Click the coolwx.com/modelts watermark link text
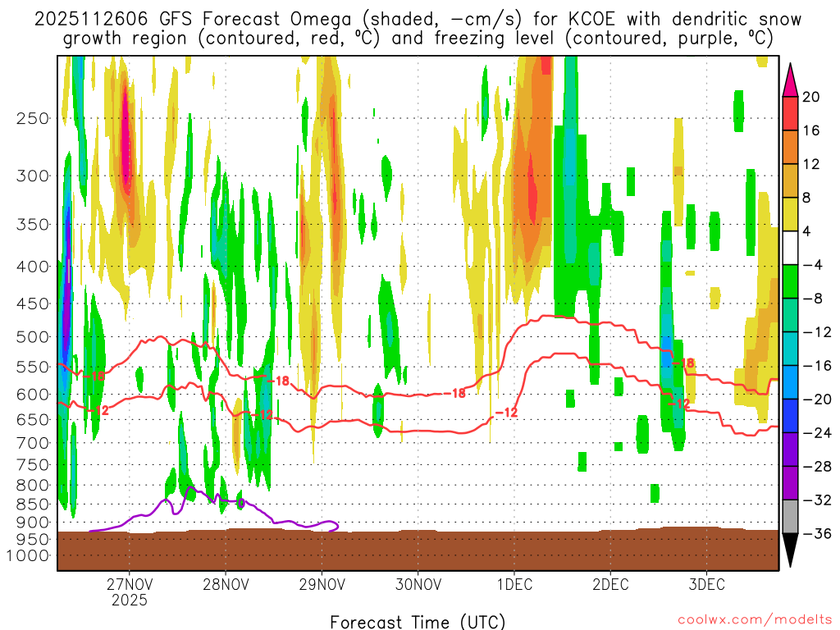Image resolution: width=840 pixels, height=630 pixels. pyautogui.click(x=755, y=620)
